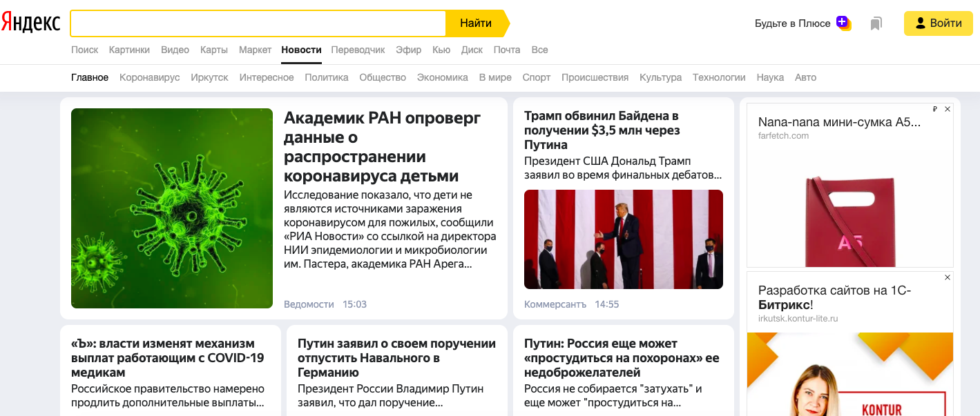
Task: Click the Войти login button
Action: click(938, 23)
